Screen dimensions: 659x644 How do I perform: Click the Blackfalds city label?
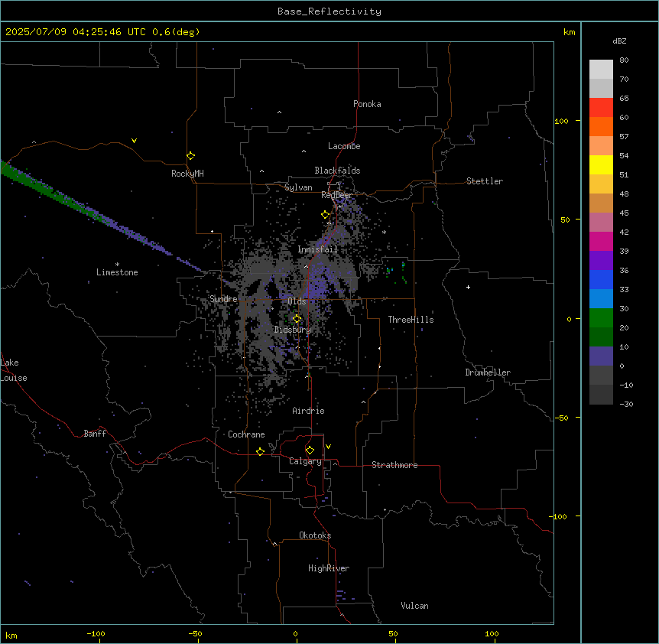337,171
